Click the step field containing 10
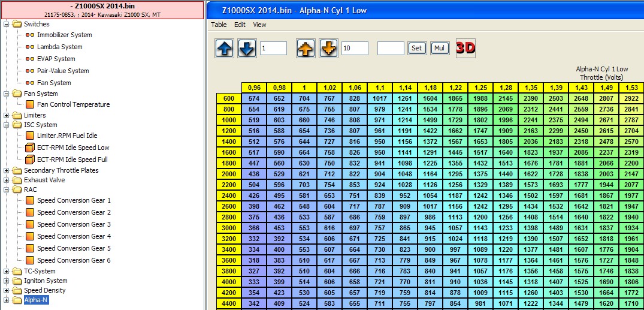 point(354,49)
